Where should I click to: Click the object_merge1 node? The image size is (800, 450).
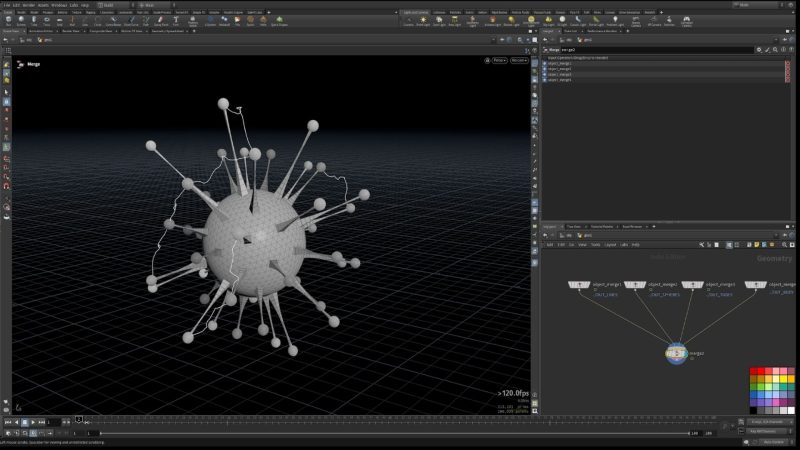tap(580, 285)
